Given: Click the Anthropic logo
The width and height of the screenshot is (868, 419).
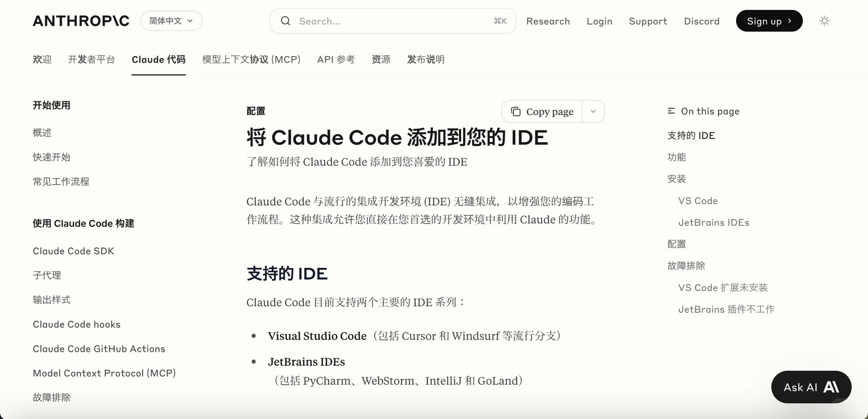Looking at the screenshot, I should [x=81, y=21].
